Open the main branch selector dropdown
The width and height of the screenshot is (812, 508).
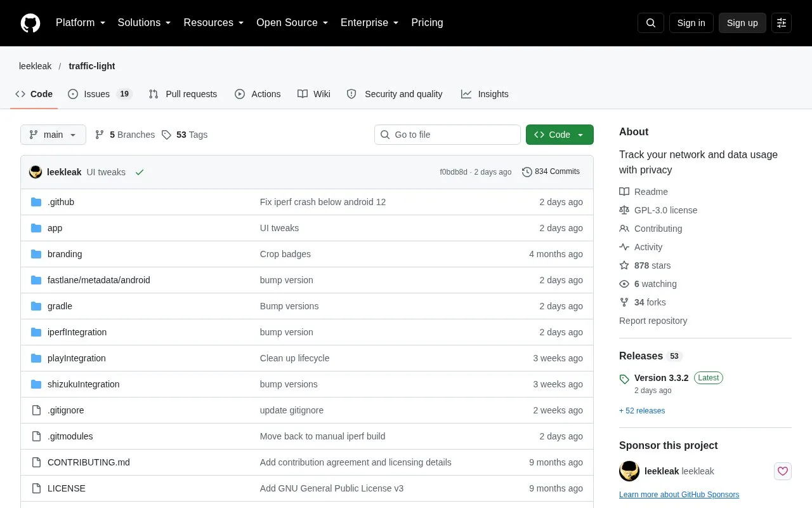pyautogui.click(x=53, y=135)
